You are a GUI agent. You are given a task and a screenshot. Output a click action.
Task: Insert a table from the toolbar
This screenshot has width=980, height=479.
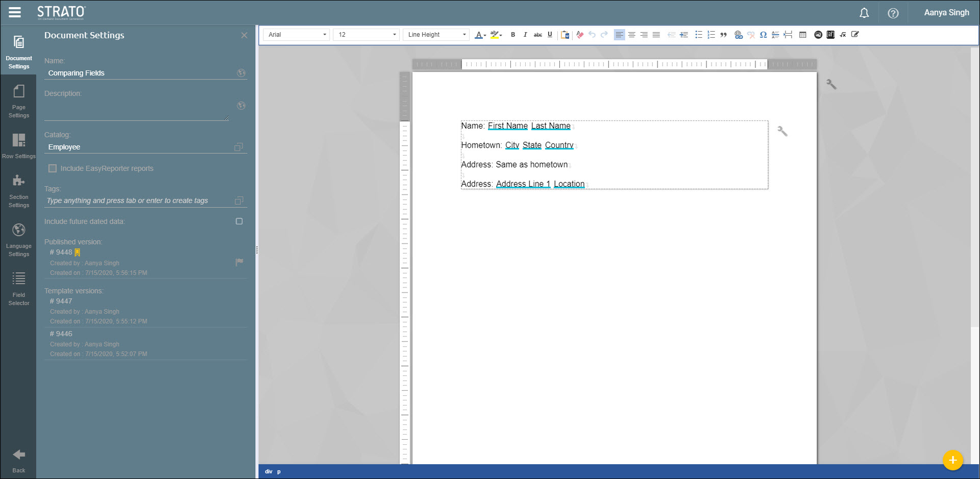[x=802, y=35]
